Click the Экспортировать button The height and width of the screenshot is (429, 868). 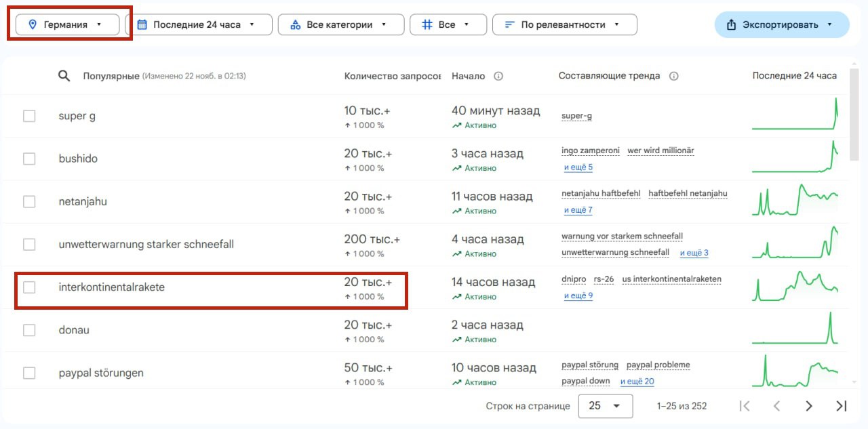click(x=781, y=24)
